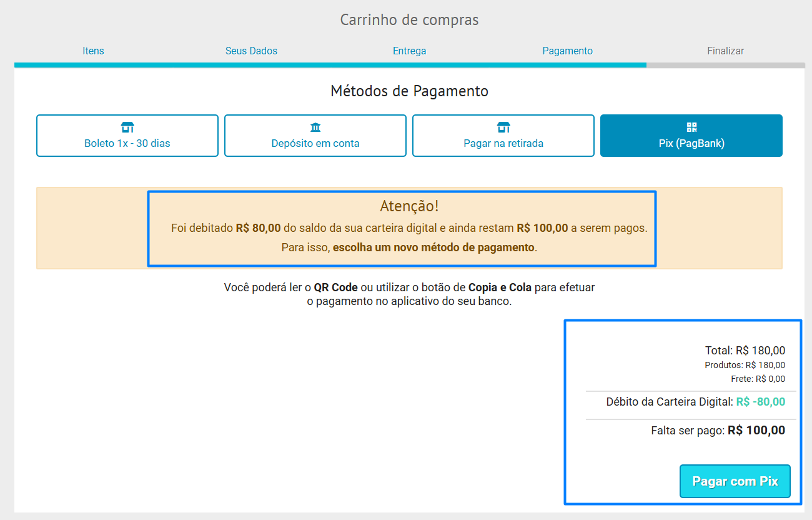Click the Pagar com Pix button
Screen dimensions: 812x520
[735, 481]
